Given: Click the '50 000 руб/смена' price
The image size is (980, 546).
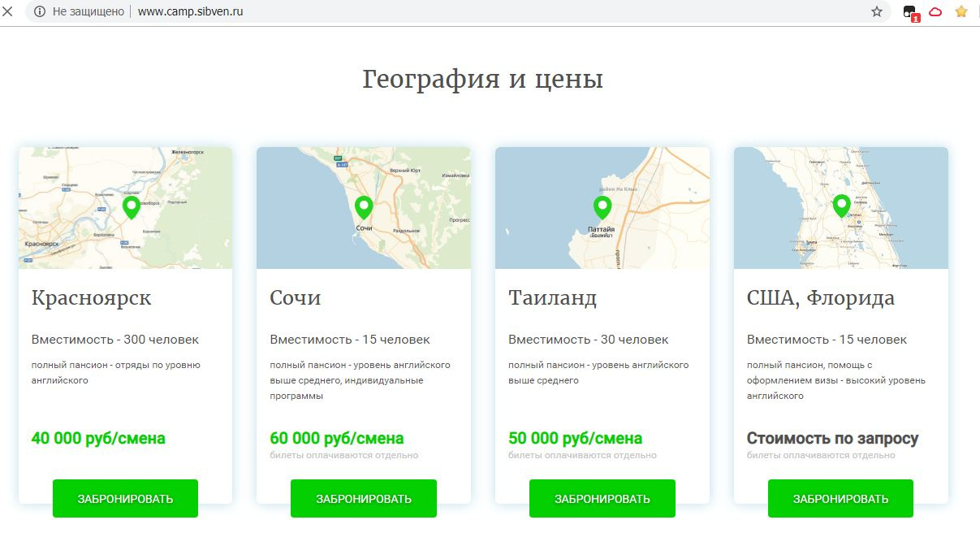Looking at the screenshot, I should coord(576,439).
